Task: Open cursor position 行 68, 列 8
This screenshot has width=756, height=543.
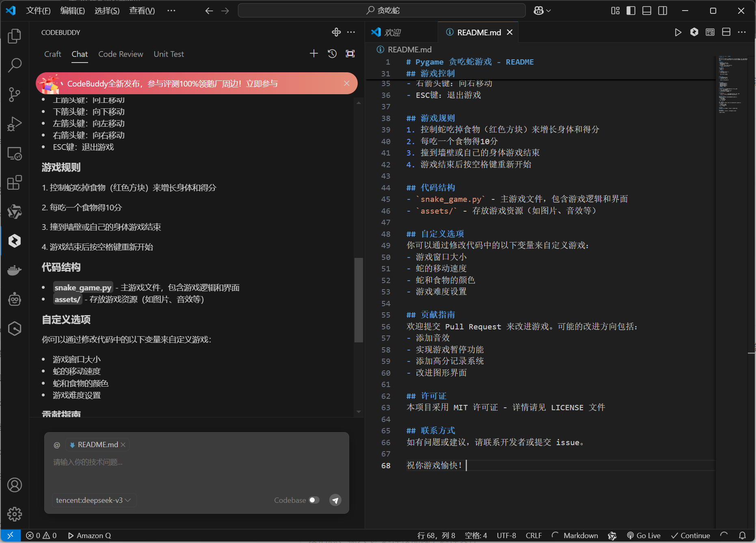Action: point(436,536)
